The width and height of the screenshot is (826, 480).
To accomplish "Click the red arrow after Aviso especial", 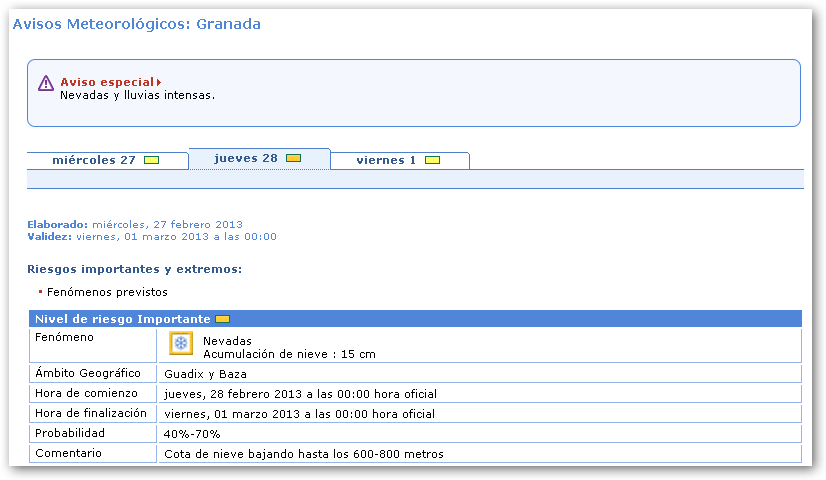I will coord(159,82).
